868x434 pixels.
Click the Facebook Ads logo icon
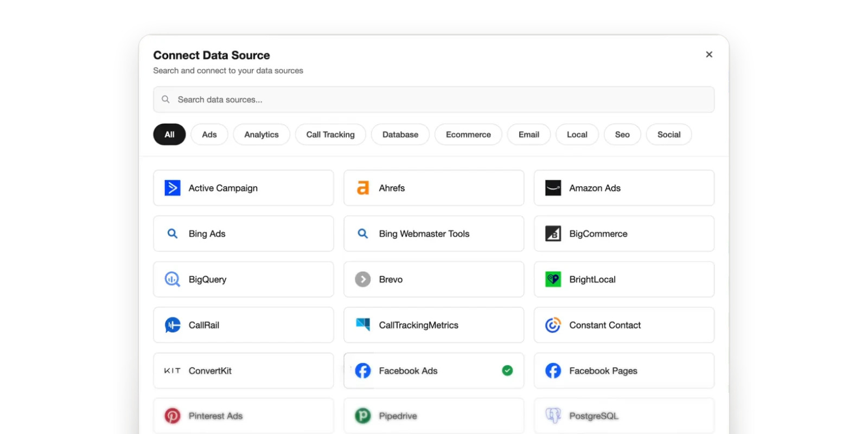click(x=363, y=371)
